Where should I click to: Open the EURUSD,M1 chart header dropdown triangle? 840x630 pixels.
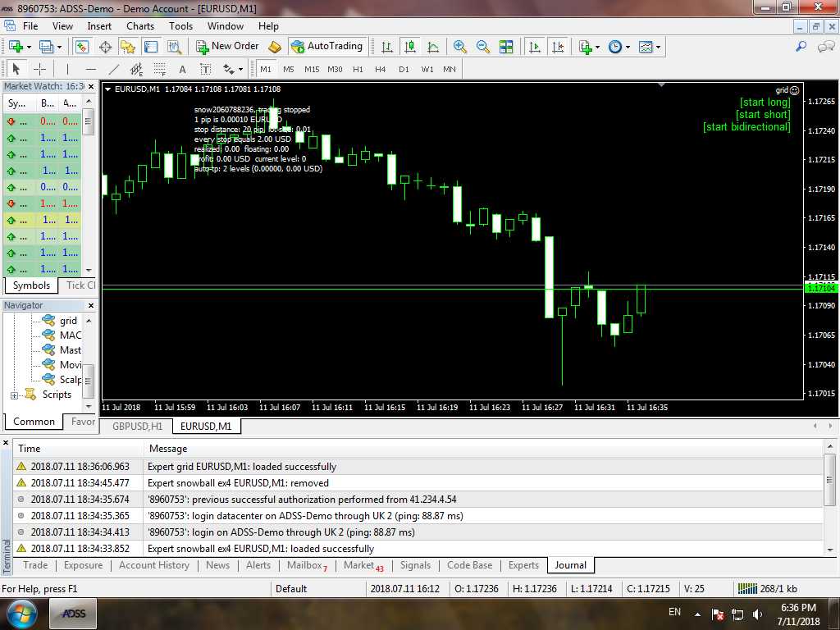pos(107,89)
